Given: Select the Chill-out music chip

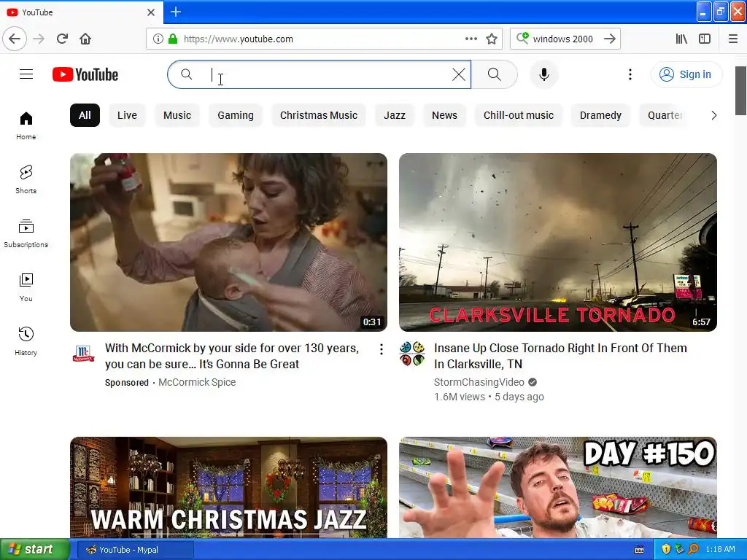Looking at the screenshot, I should point(519,115).
